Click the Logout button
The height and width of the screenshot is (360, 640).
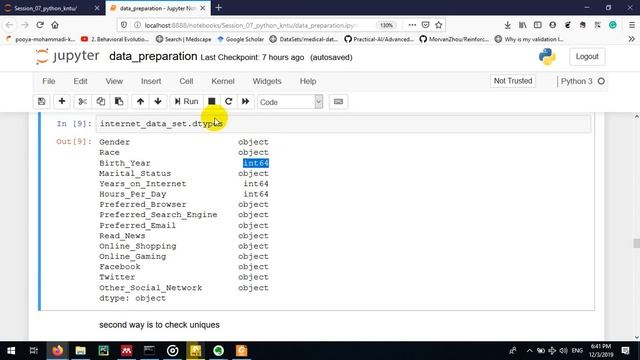(587, 57)
